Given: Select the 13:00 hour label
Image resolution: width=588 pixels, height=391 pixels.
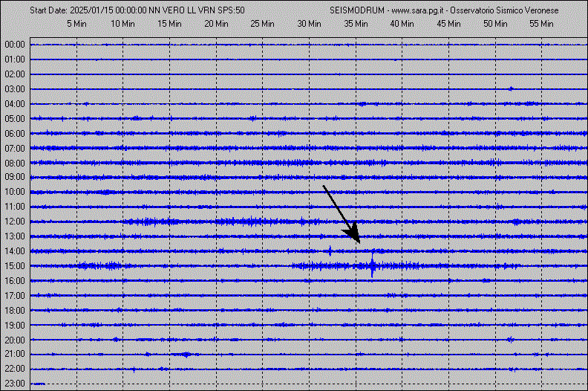Looking at the screenshot, I should tap(15, 236).
